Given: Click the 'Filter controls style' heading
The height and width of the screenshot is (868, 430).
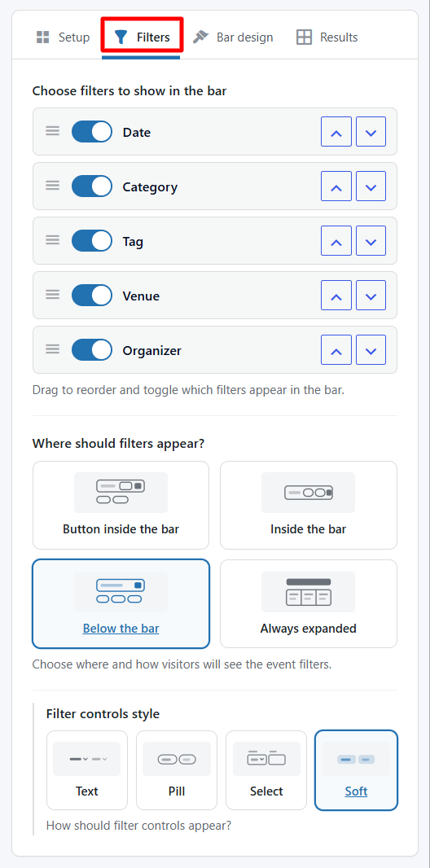Looking at the screenshot, I should [103, 714].
